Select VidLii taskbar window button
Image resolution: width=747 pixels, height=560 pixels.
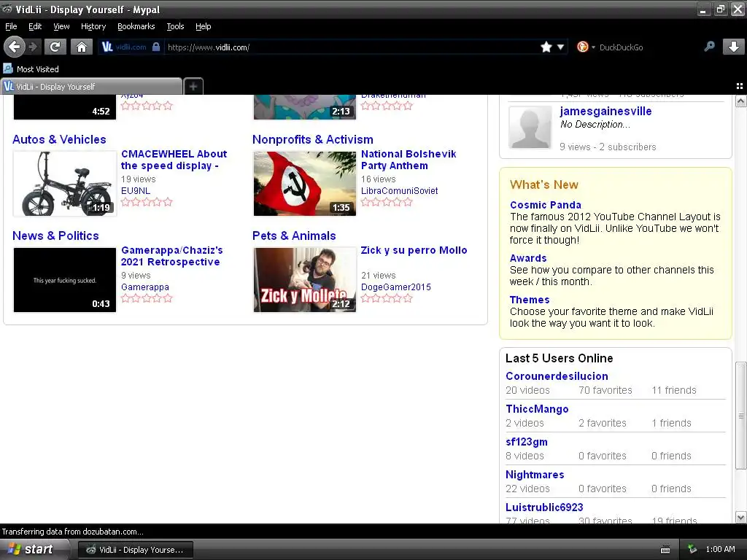coord(135,550)
